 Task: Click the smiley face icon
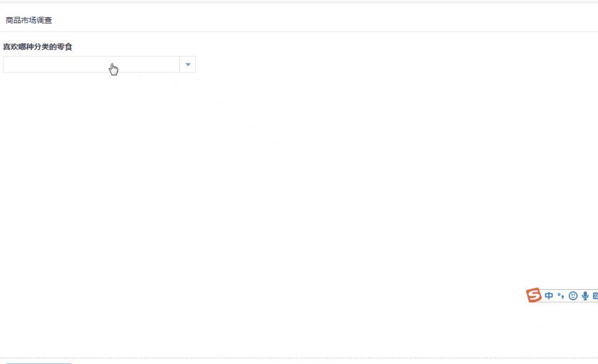(x=573, y=296)
